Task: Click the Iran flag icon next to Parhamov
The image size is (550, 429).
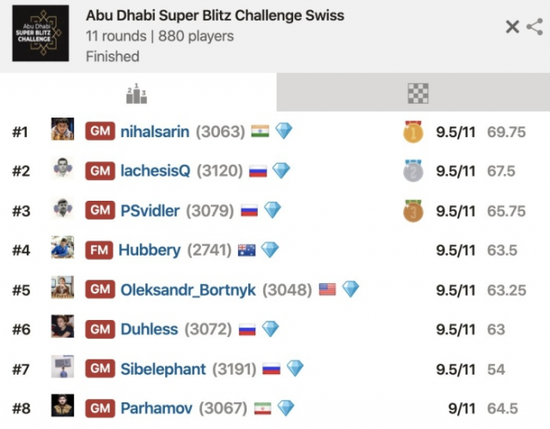Action: click(x=263, y=408)
